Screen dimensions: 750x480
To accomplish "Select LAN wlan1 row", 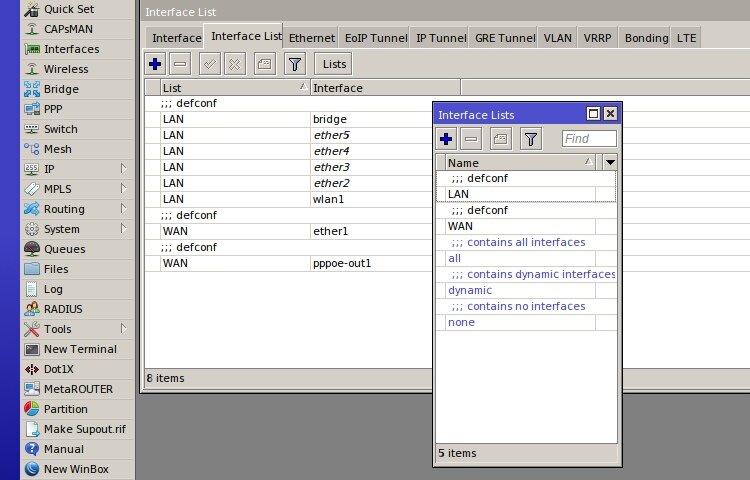I will pos(289,199).
